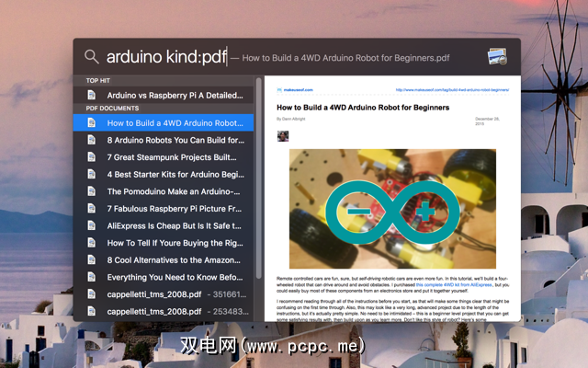Open the first cappelletti_tms_2008.pdf result
588x368 pixels.
click(x=164, y=294)
